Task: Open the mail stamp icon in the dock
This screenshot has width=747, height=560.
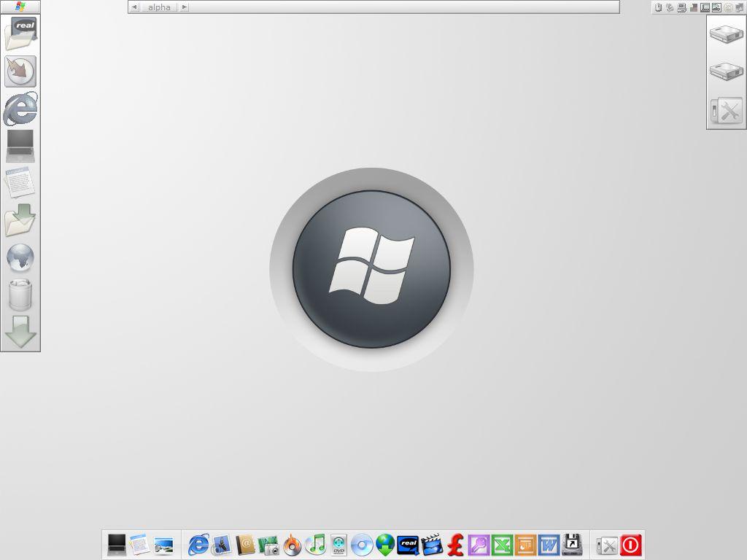Action: pos(222,545)
